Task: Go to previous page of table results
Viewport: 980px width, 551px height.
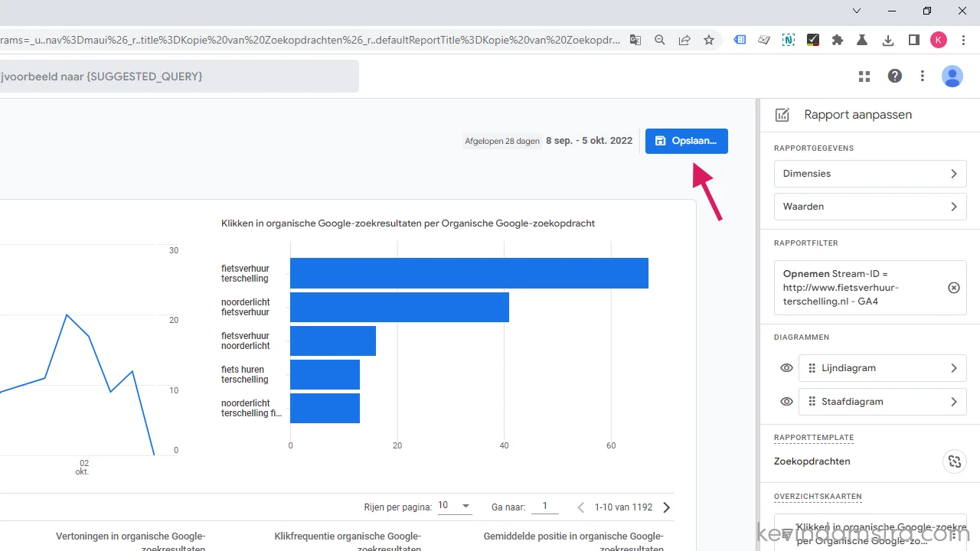Action: click(580, 507)
